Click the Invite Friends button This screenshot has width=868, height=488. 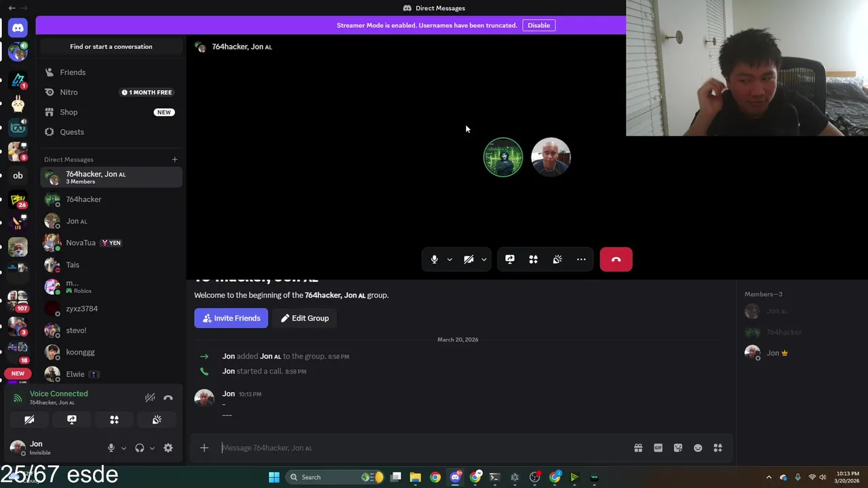[231, 318]
